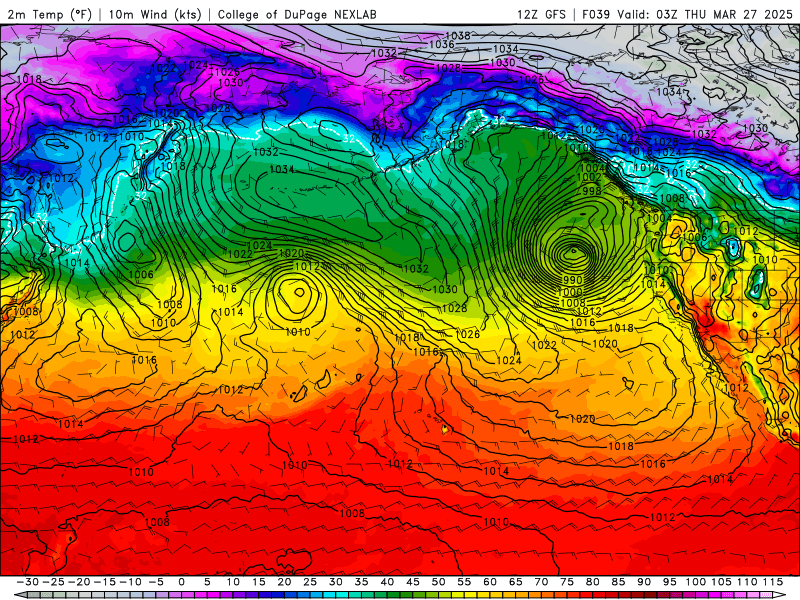Click the 55 value on temperature scale
This screenshot has width=800, height=600.
[464, 582]
